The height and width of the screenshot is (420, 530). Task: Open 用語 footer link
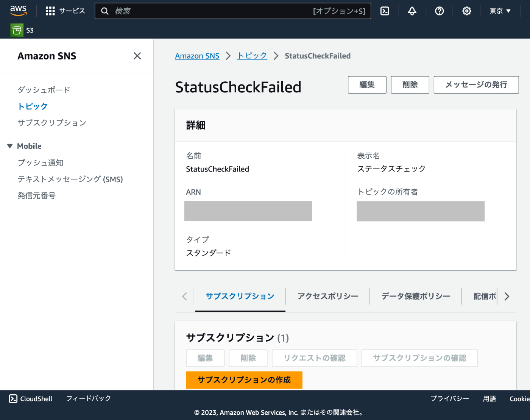tap(489, 399)
